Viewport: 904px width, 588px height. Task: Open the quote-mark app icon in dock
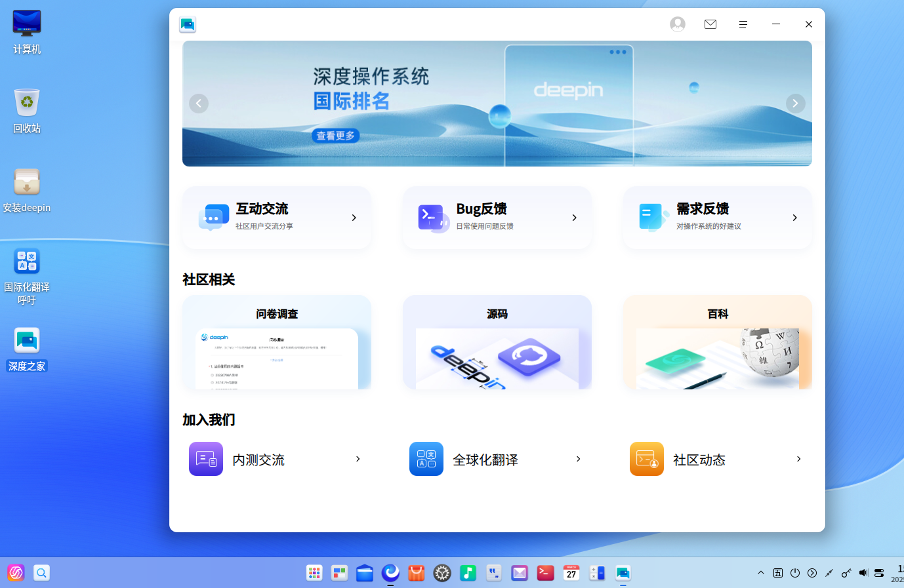click(x=494, y=573)
